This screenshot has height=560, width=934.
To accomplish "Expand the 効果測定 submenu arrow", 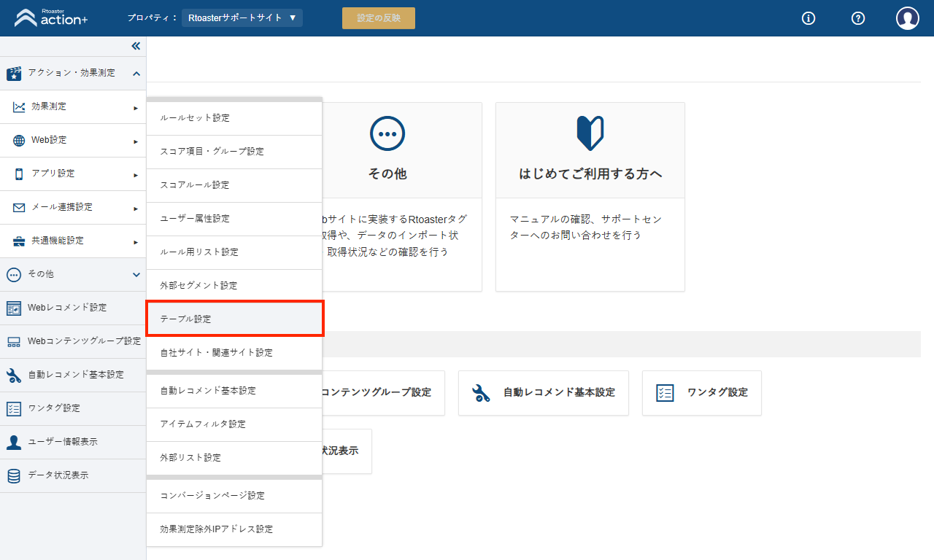I will [136, 108].
